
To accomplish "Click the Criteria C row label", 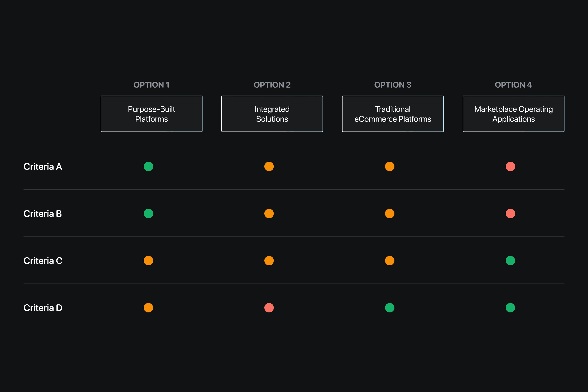I will [43, 261].
